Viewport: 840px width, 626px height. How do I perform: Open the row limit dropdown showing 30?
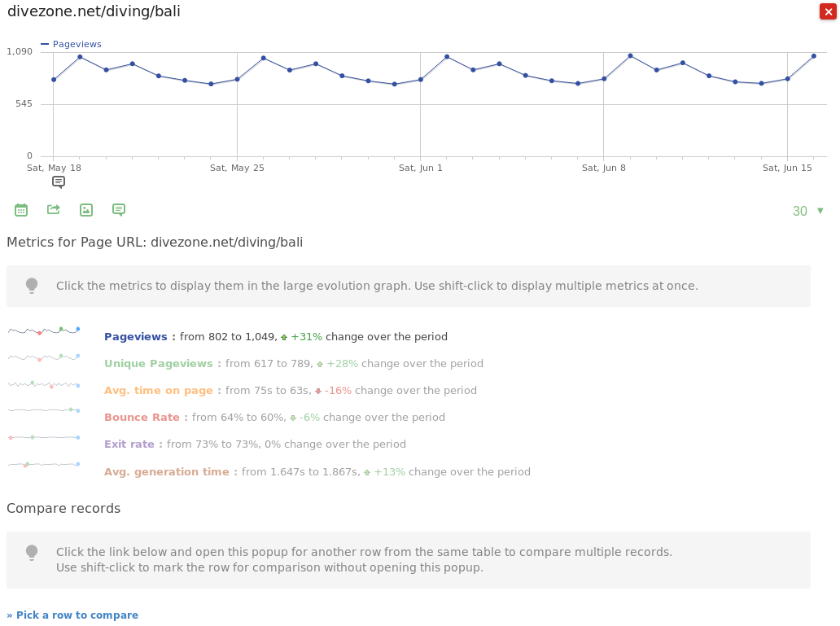point(798,210)
